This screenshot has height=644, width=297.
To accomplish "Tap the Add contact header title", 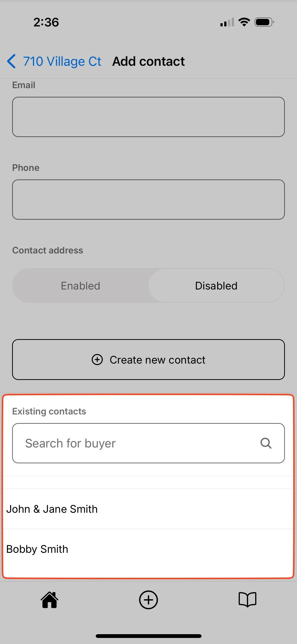I will [148, 61].
